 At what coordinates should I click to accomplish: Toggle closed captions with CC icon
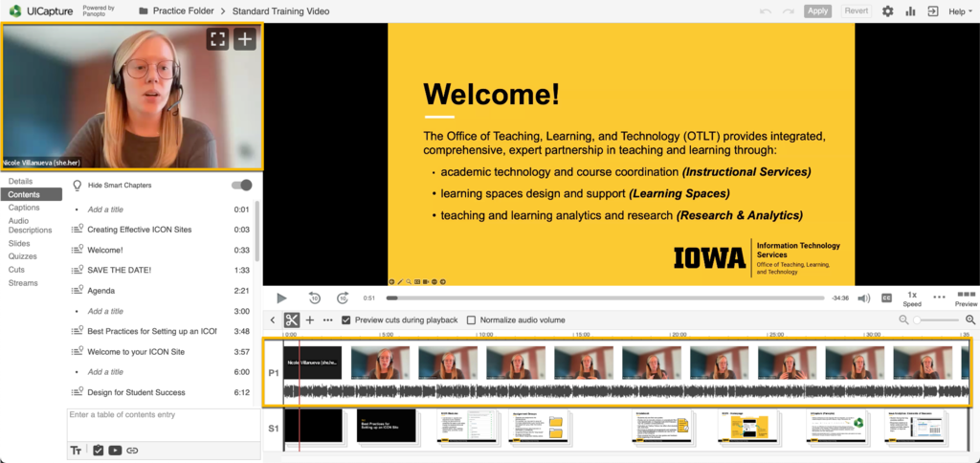point(886,298)
